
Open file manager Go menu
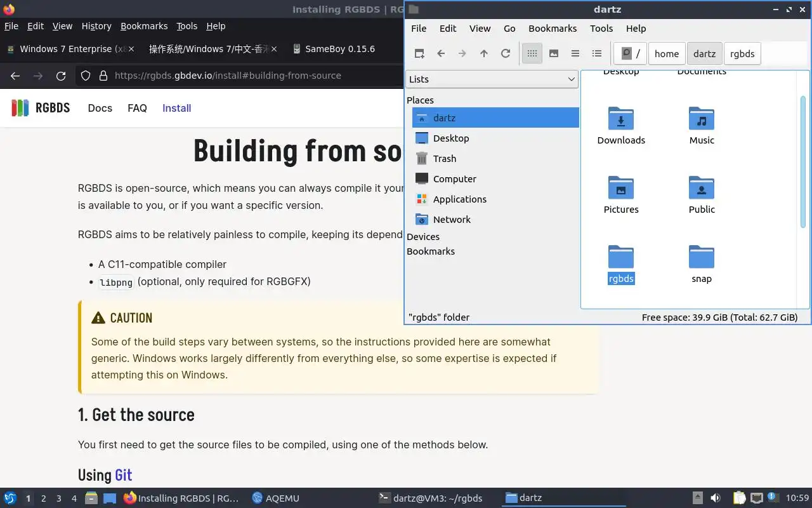[x=509, y=28]
